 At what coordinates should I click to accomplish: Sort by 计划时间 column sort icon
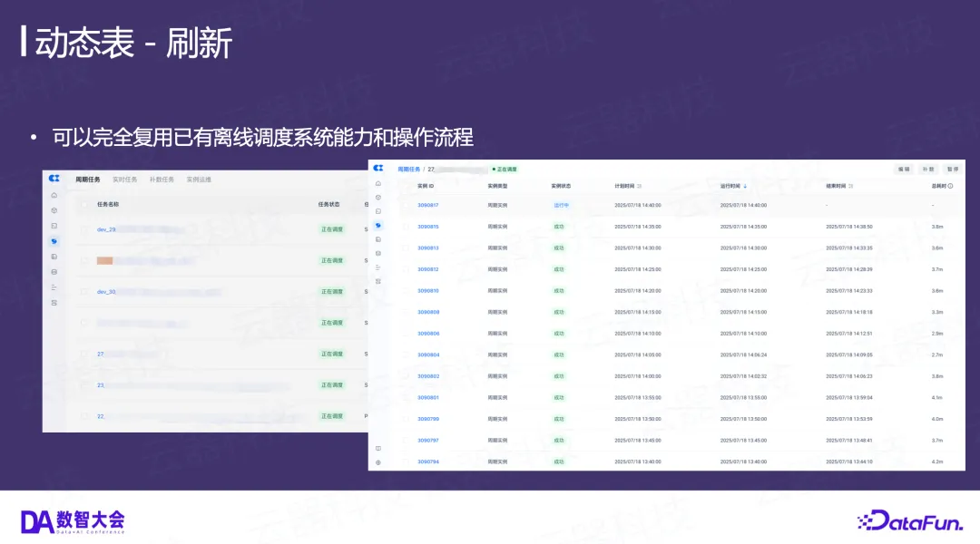(x=640, y=186)
